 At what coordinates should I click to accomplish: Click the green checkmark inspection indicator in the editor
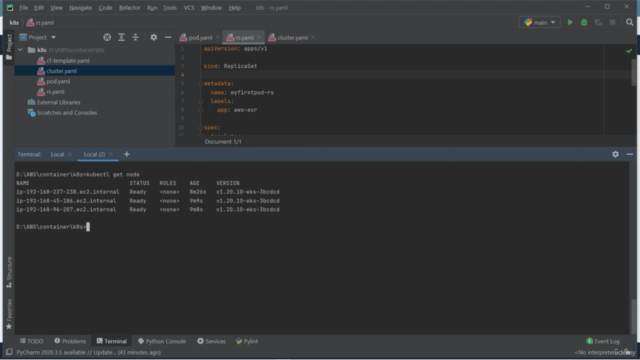(x=629, y=51)
